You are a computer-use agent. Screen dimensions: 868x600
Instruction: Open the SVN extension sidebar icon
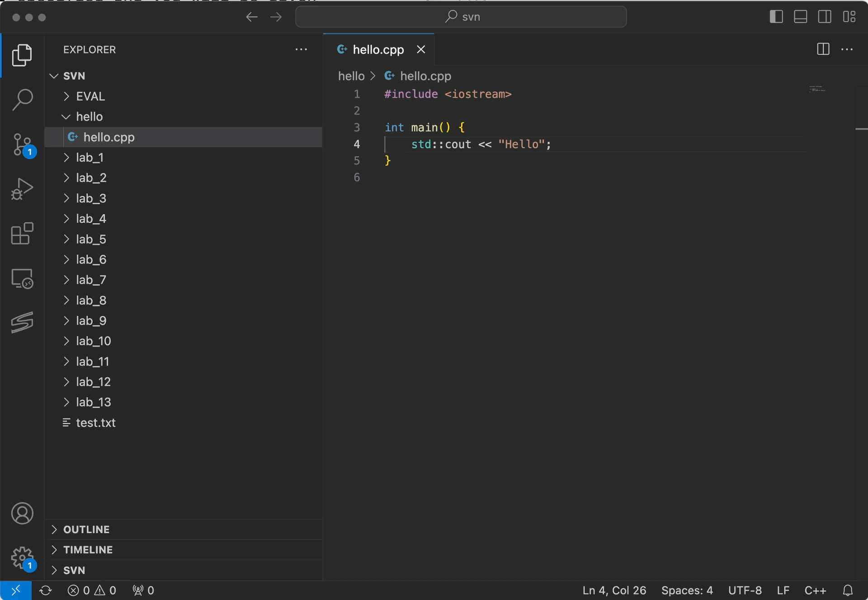tap(22, 322)
